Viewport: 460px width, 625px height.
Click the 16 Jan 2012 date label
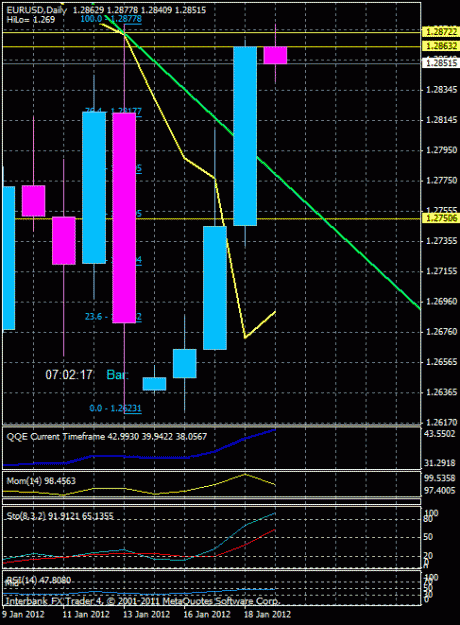pyautogui.click(x=207, y=614)
